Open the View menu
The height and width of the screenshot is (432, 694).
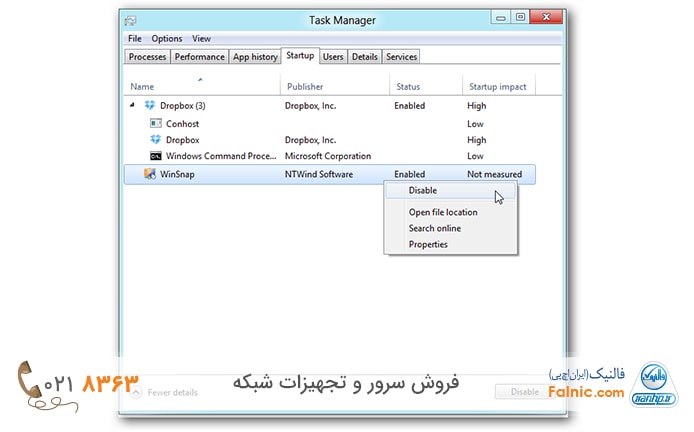[201, 39]
